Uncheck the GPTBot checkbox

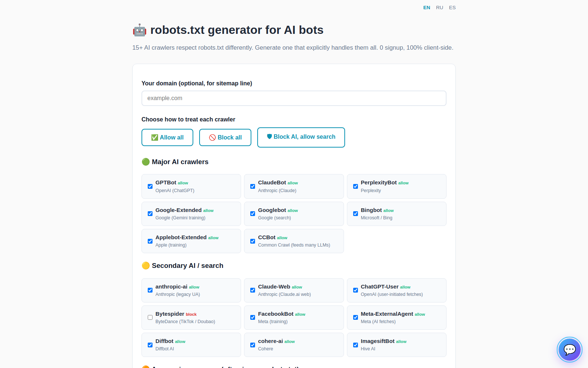point(150,186)
